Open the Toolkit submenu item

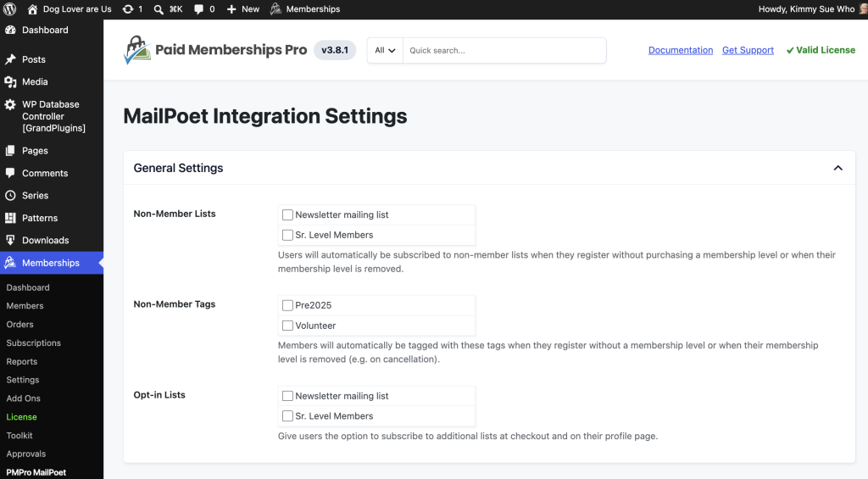[x=19, y=435]
